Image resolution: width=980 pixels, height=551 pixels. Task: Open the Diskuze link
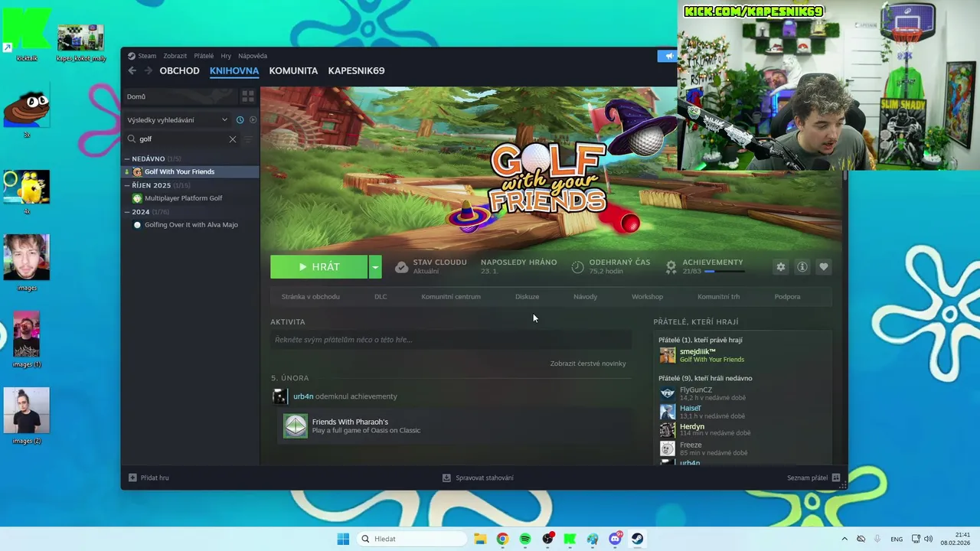point(527,297)
